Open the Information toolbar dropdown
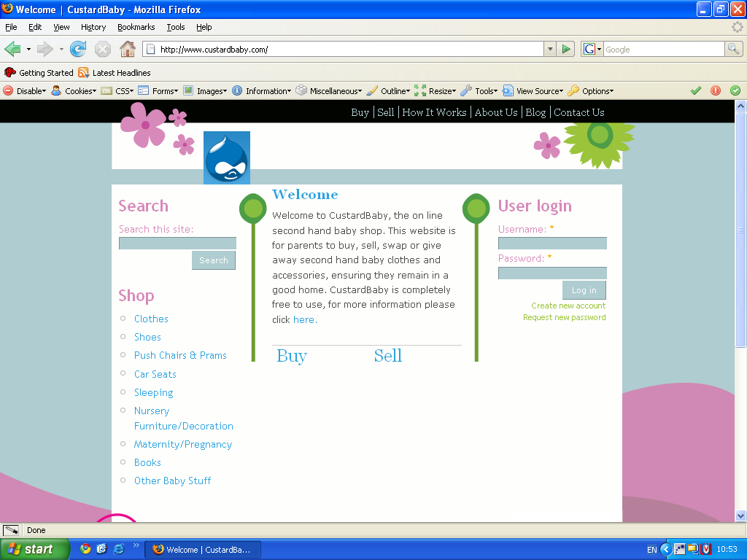The height and width of the screenshot is (560, 747). tap(262, 90)
